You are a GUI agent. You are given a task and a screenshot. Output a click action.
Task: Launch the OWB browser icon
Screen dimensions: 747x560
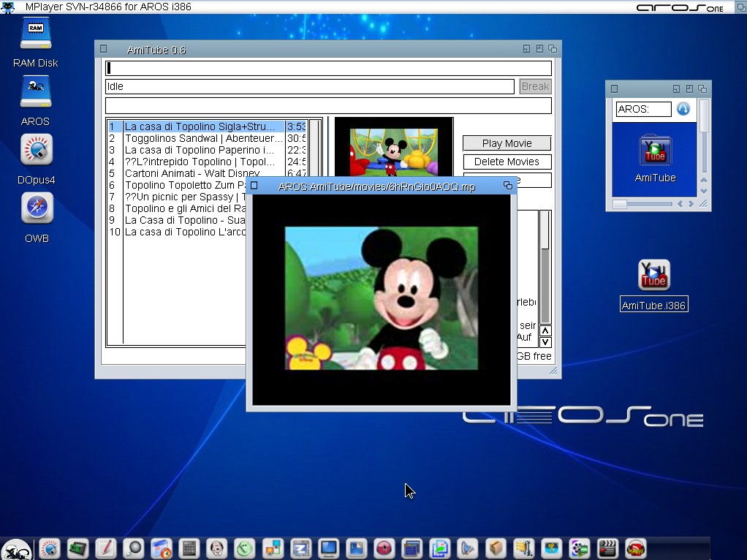pyautogui.click(x=37, y=209)
